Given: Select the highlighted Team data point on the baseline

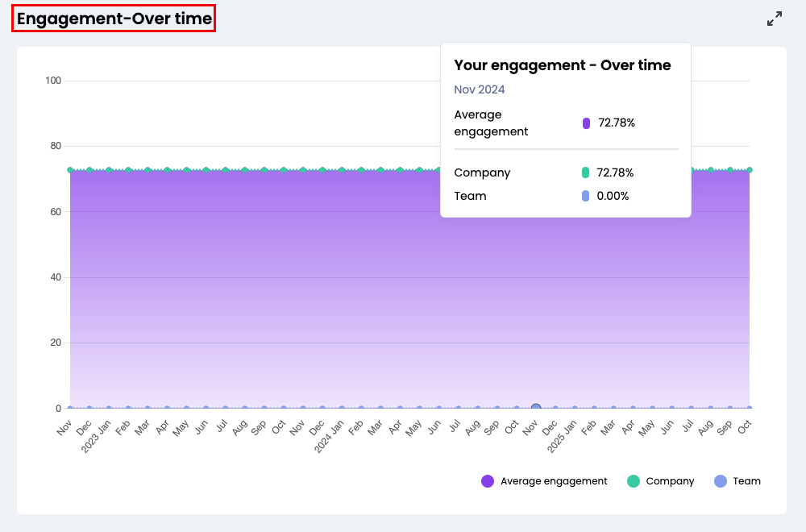Looking at the screenshot, I should pos(536,409).
